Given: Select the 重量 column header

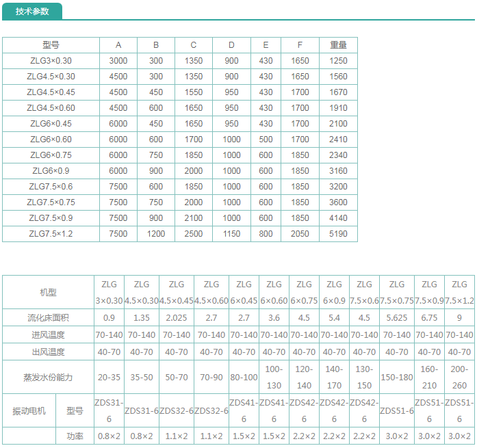Looking at the screenshot, I should pyautogui.click(x=338, y=45).
